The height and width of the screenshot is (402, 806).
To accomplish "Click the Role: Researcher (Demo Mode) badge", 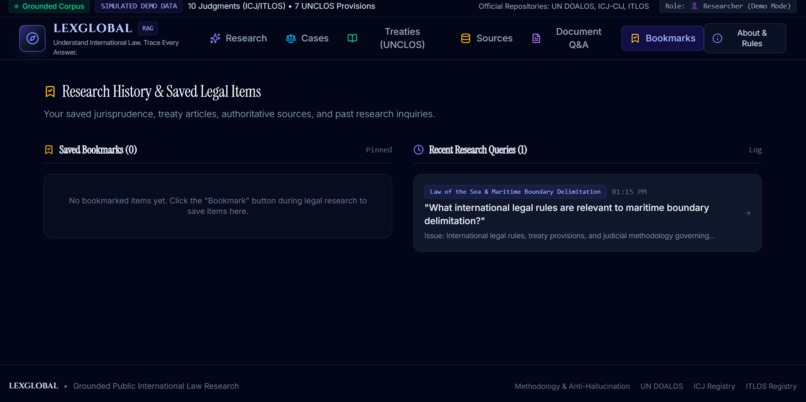I will (x=728, y=6).
